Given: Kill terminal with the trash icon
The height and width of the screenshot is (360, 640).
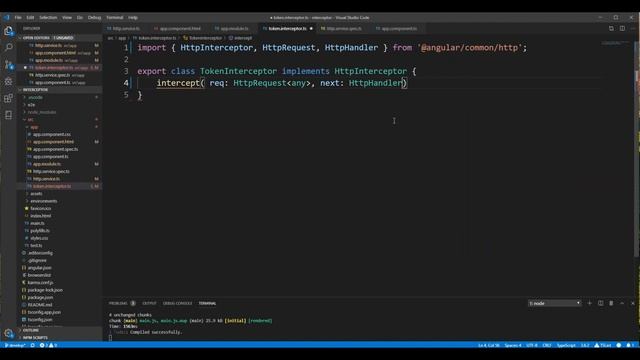Looking at the screenshot, I should (x=611, y=303).
